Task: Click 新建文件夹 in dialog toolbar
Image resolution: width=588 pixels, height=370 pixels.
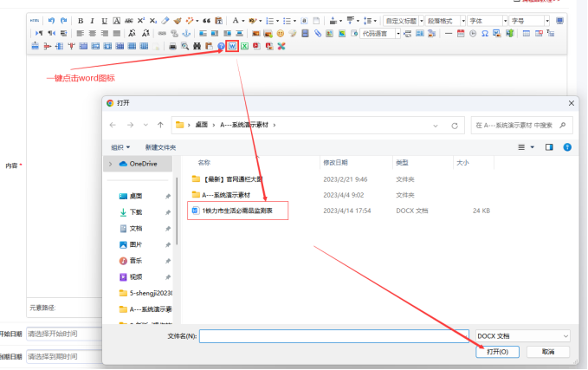Action: click(160, 147)
